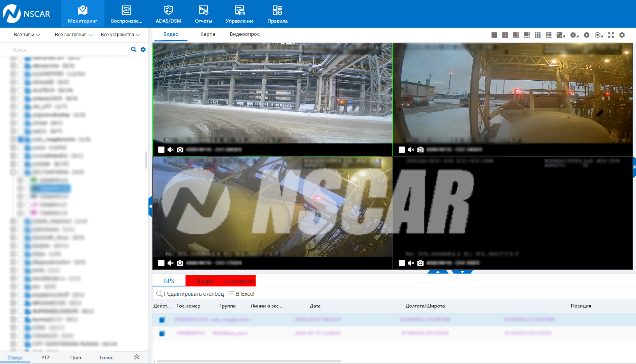This screenshot has width=636, height=364.
Task: Click the NSCAR logo
Action: [26, 14]
